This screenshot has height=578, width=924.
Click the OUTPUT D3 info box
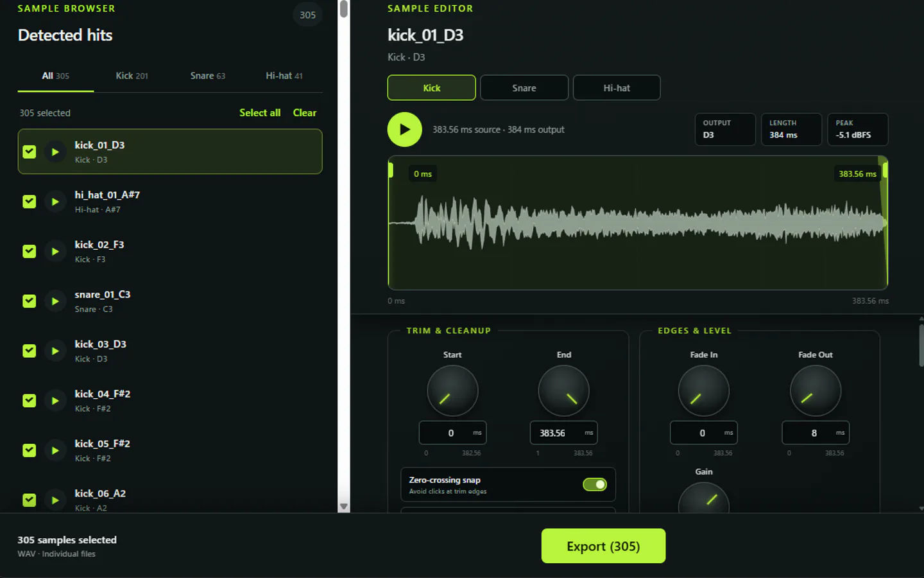coord(725,129)
